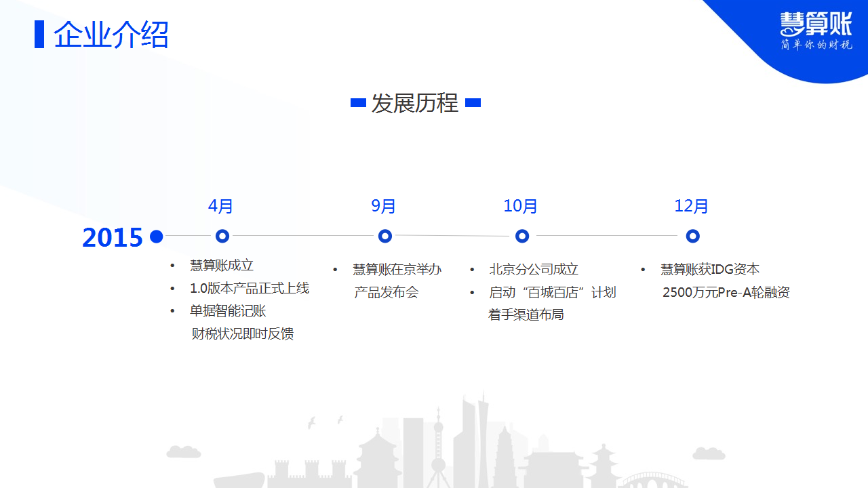This screenshot has width=868, height=488.
Task: Click the 12月 month label
Action: (x=692, y=206)
